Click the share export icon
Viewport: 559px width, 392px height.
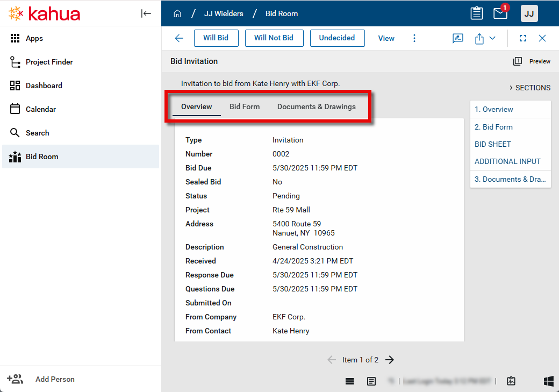[479, 38]
